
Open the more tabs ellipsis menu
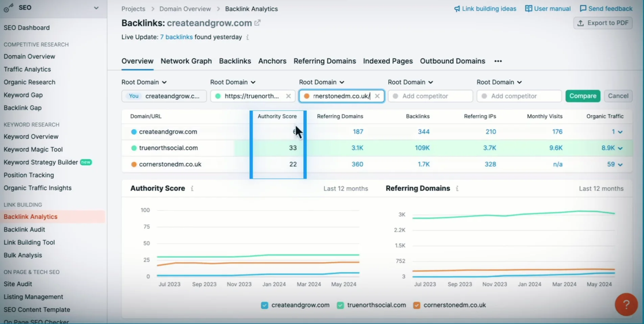(x=498, y=61)
